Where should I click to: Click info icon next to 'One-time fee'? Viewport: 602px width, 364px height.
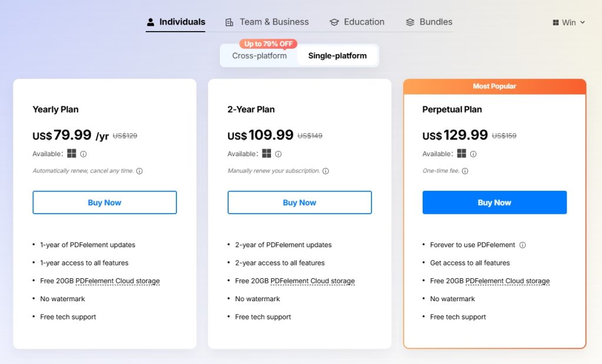[x=465, y=171]
